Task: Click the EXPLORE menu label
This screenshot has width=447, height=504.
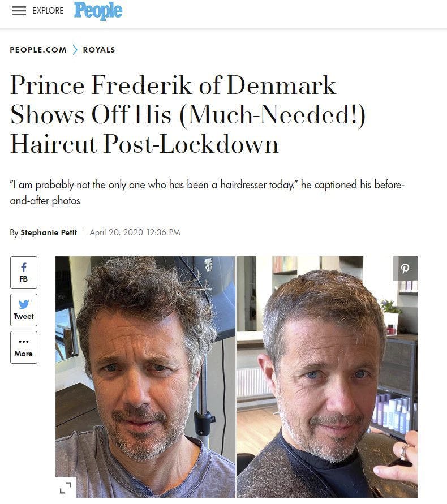Action: (48, 11)
